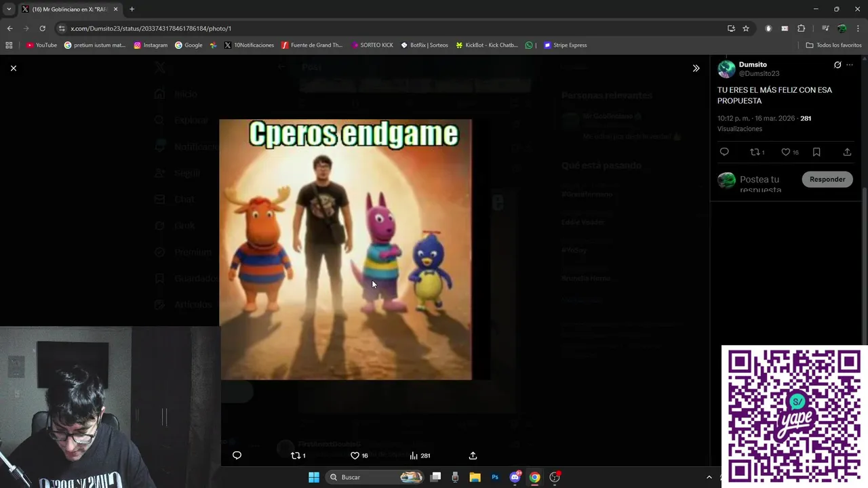Open Dumsito's profile avatar
868x488 pixels.
tap(726, 68)
